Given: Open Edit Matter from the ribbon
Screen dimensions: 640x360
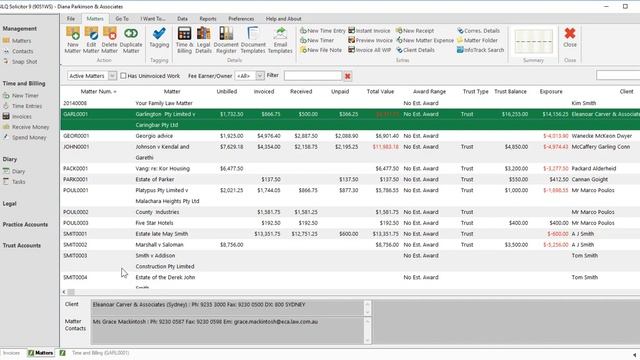Looking at the screenshot, I should click(x=91, y=40).
